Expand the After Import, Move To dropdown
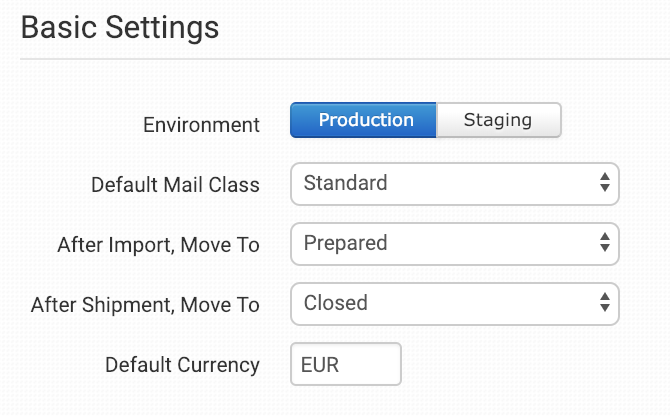 (x=454, y=243)
